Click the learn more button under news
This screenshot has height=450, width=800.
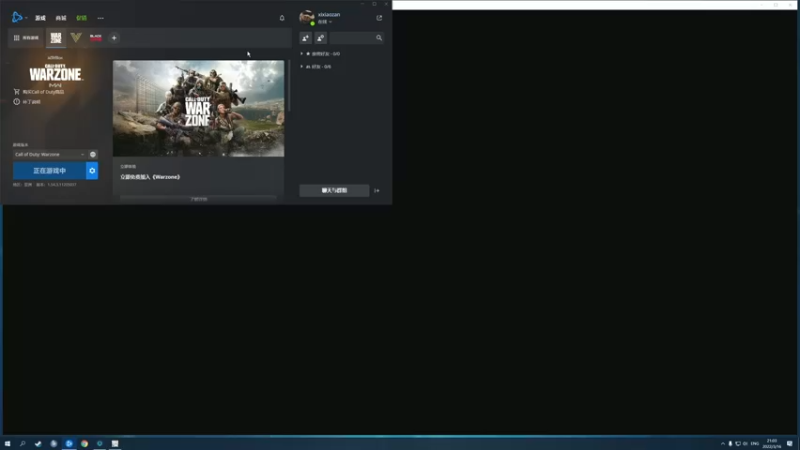coord(198,199)
